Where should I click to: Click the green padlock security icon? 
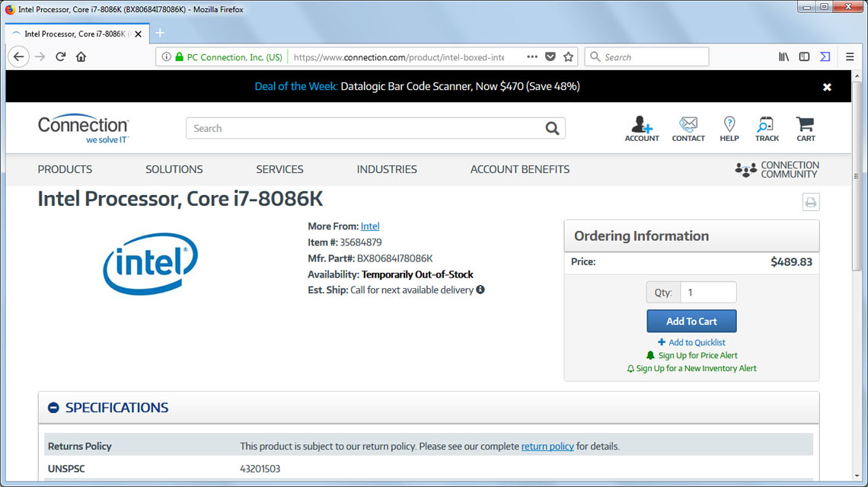[179, 56]
